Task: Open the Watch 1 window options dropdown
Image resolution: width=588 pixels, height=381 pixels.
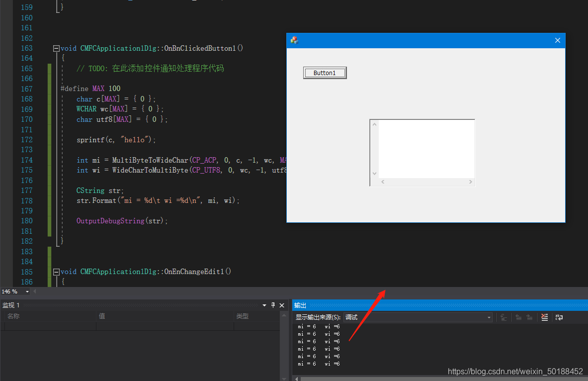Action: [264, 305]
